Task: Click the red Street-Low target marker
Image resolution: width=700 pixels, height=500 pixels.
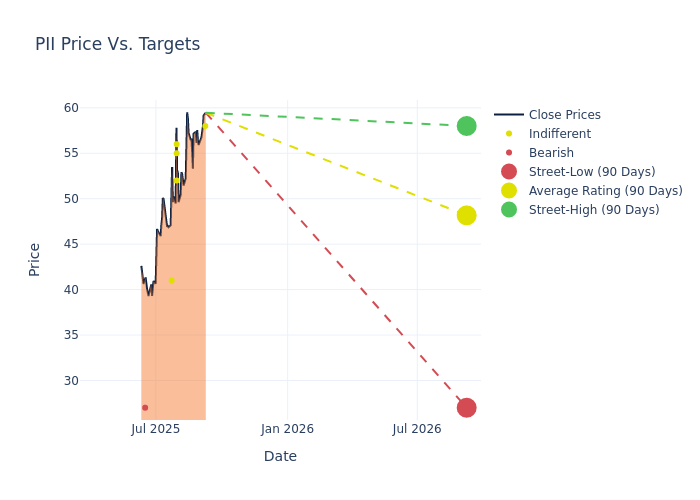Action: click(x=466, y=407)
